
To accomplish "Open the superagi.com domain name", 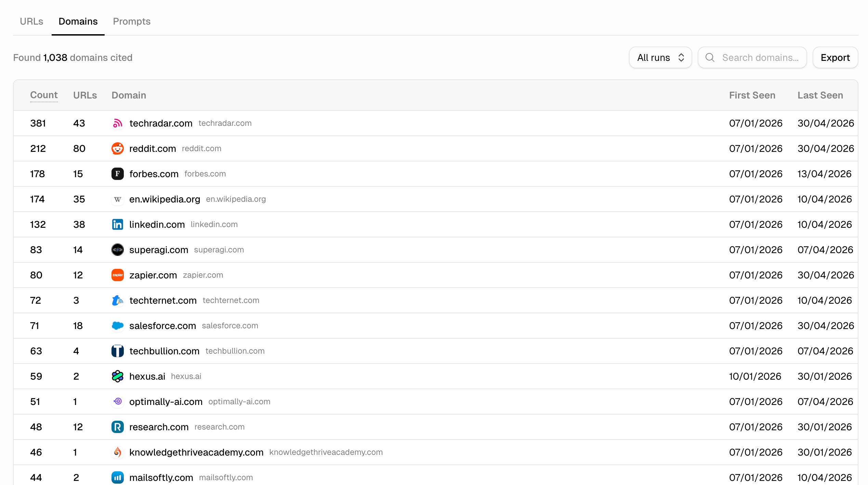I will pos(159,250).
